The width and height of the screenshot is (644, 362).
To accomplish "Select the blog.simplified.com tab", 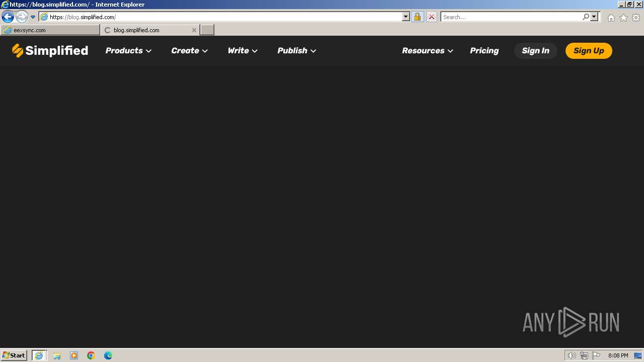I will point(150,30).
